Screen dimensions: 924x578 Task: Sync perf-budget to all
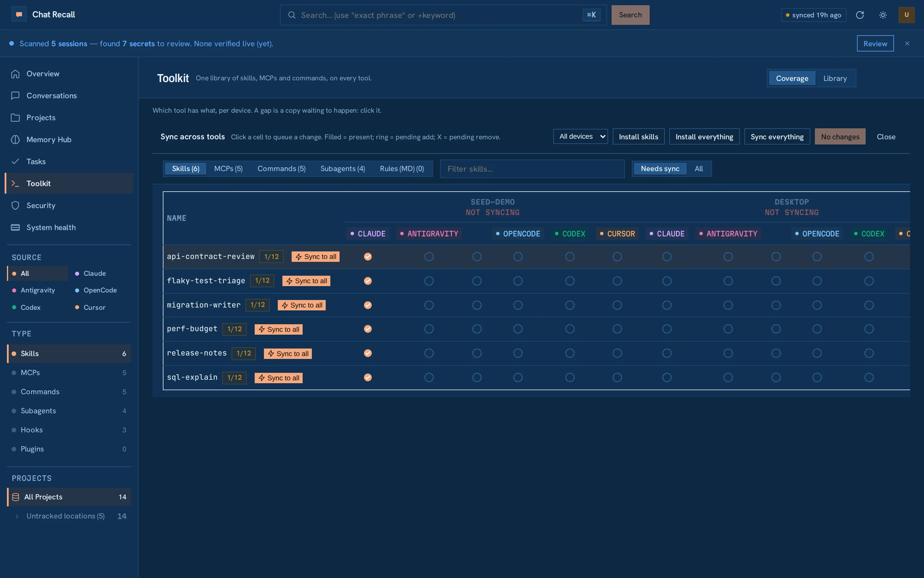[278, 329]
